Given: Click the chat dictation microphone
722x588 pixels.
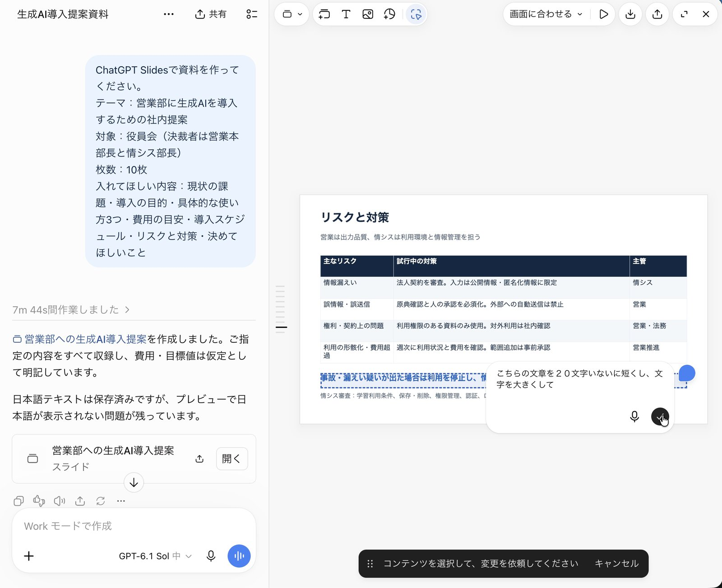Looking at the screenshot, I should click(x=211, y=556).
